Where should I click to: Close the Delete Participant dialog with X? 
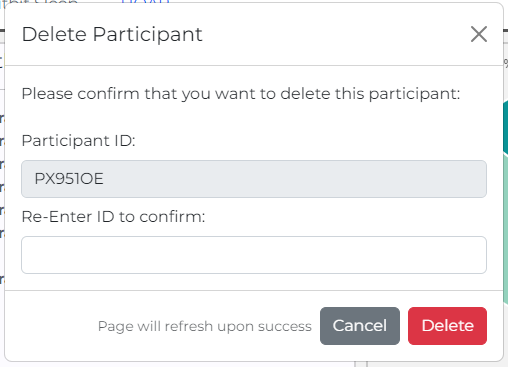479,34
